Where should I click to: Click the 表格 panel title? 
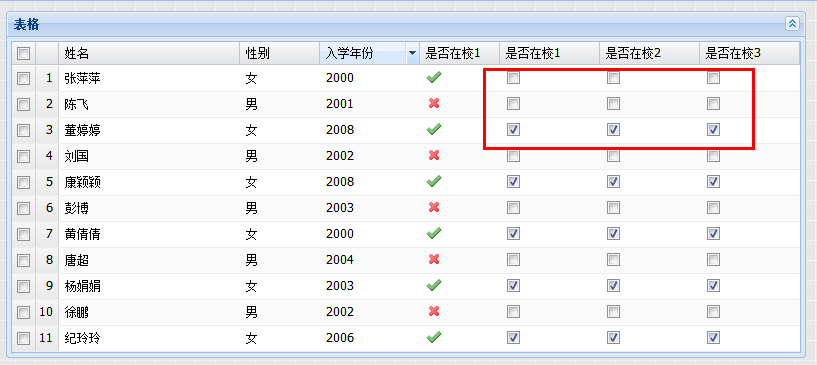(x=26, y=24)
